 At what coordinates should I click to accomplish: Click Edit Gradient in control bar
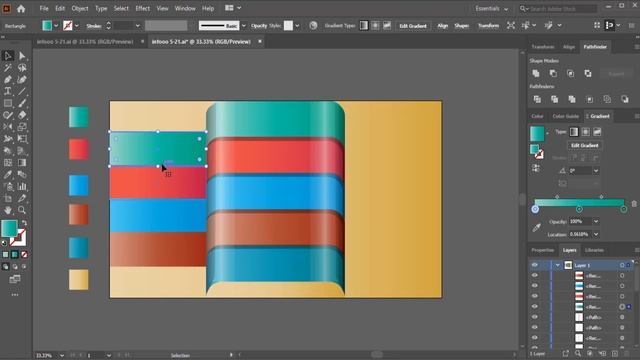click(x=413, y=26)
